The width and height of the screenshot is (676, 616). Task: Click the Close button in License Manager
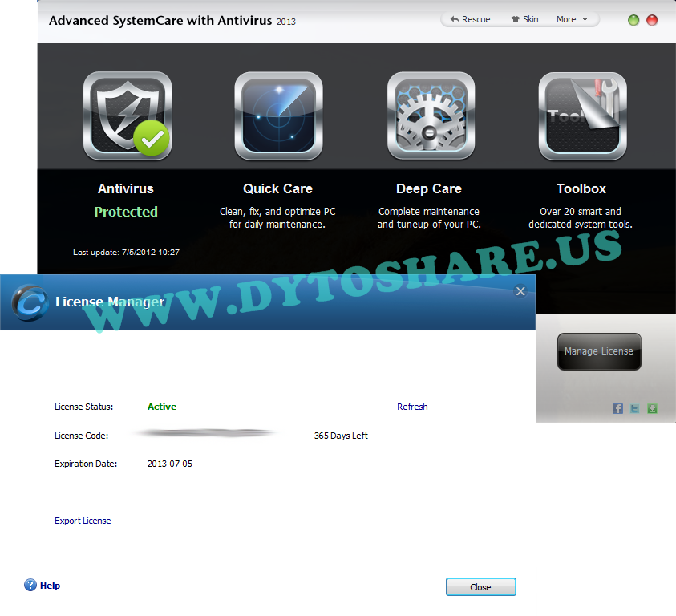[x=480, y=587]
